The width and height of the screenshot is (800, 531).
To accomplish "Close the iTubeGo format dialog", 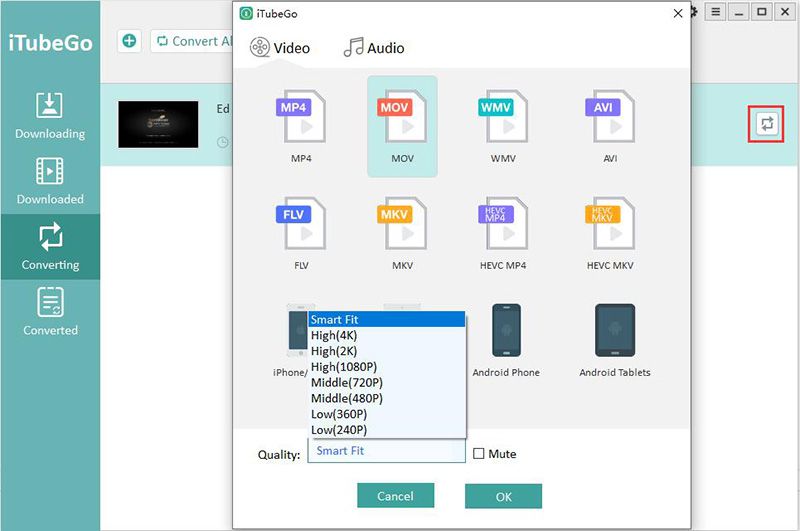I will click(678, 13).
